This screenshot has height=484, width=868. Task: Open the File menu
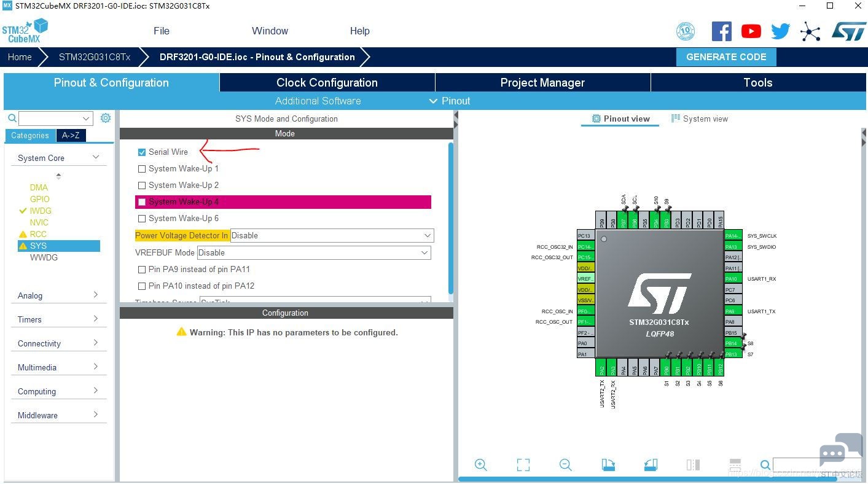pos(162,31)
